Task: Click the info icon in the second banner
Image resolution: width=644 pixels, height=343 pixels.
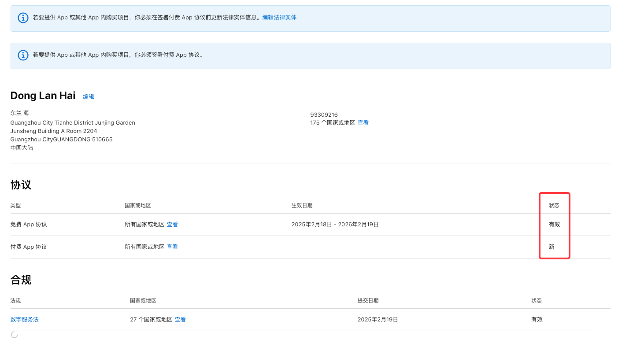Action: pyautogui.click(x=23, y=55)
